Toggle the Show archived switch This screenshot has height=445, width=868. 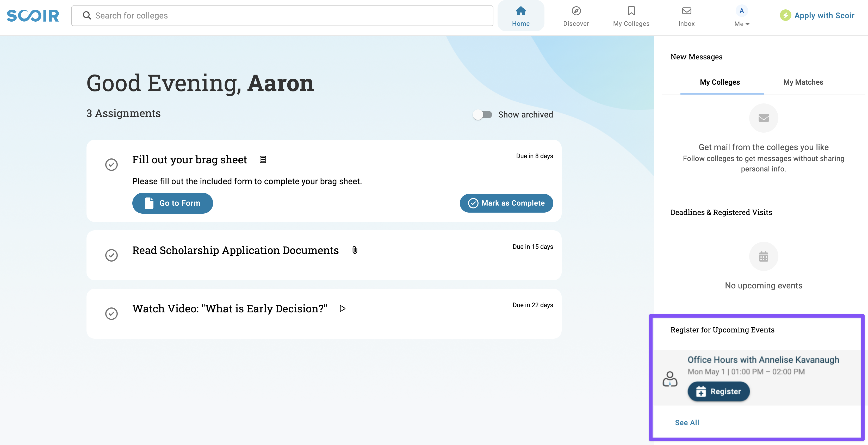point(482,115)
